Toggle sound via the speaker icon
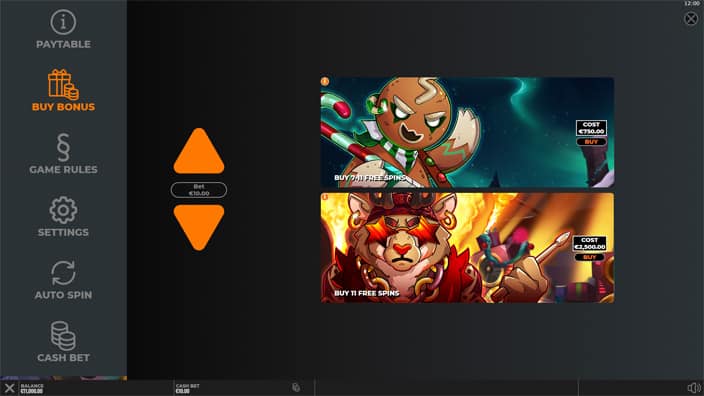The height and width of the screenshot is (396, 704). pyautogui.click(x=694, y=388)
